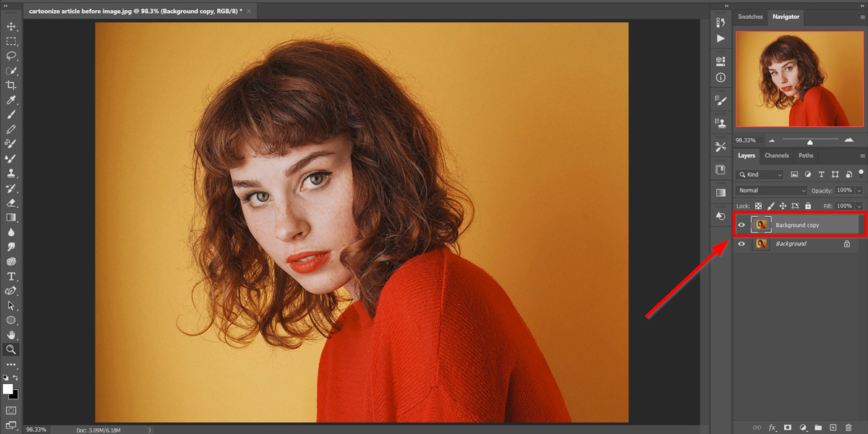Create a new layer
Image resolution: width=868 pixels, height=434 pixels.
click(x=833, y=427)
